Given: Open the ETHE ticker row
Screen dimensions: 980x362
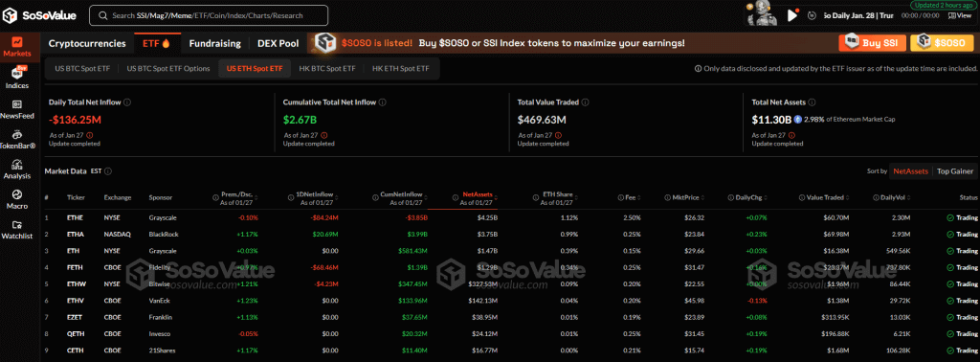Looking at the screenshot, I should tap(511, 217).
